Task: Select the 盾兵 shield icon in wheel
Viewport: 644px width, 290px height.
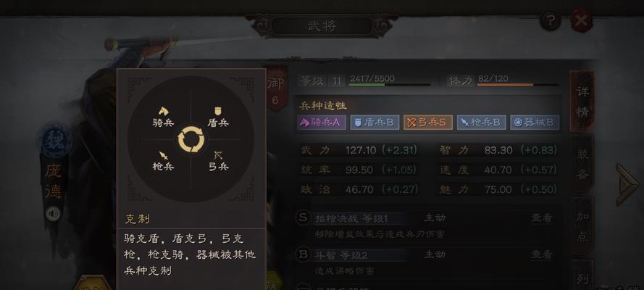Action: tap(217, 111)
